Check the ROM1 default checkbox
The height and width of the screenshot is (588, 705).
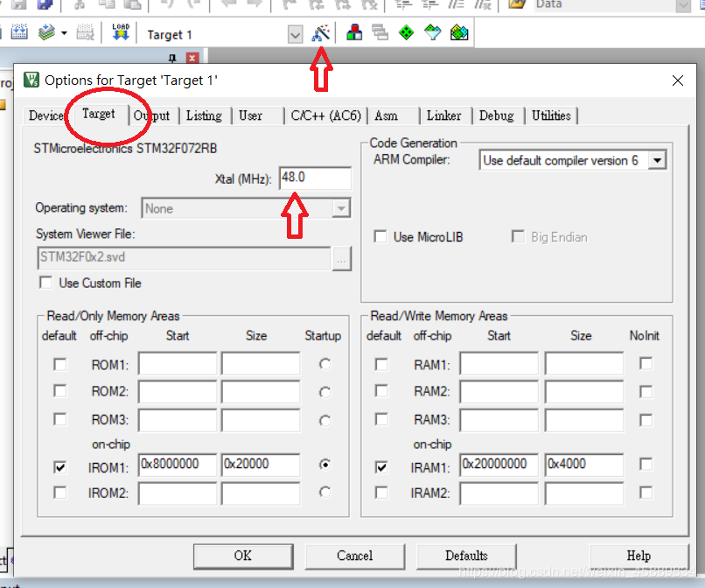59,363
